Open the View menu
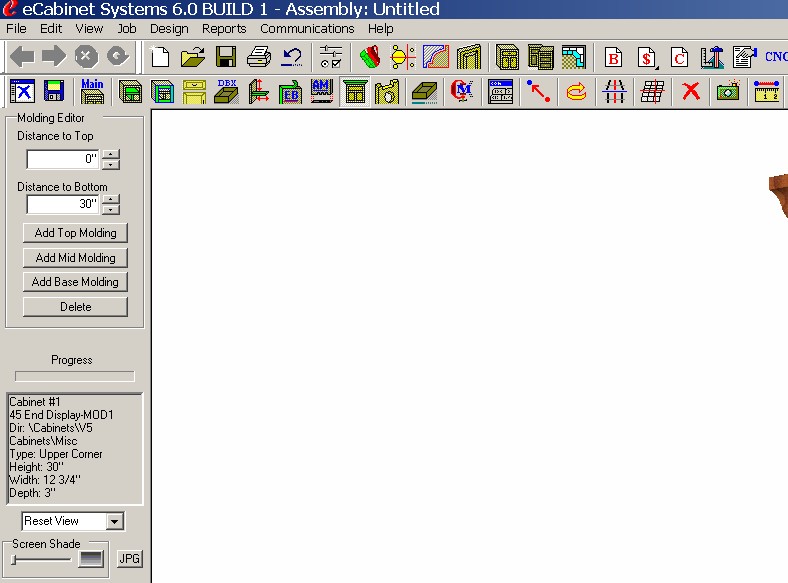 (89, 29)
